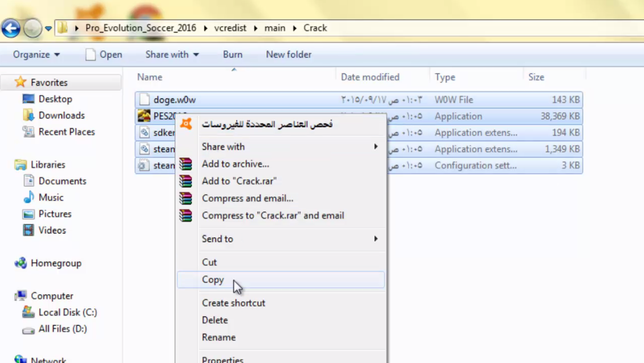This screenshot has width=644, height=363.
Task: Open the Documents library
Action: click(62, 181)
